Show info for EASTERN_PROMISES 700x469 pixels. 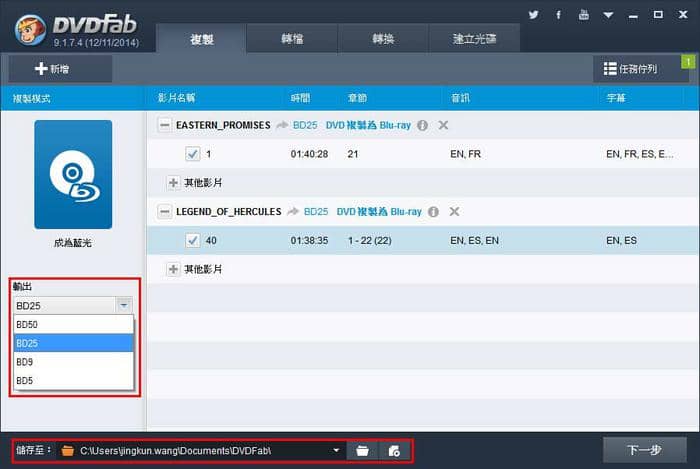422,125
